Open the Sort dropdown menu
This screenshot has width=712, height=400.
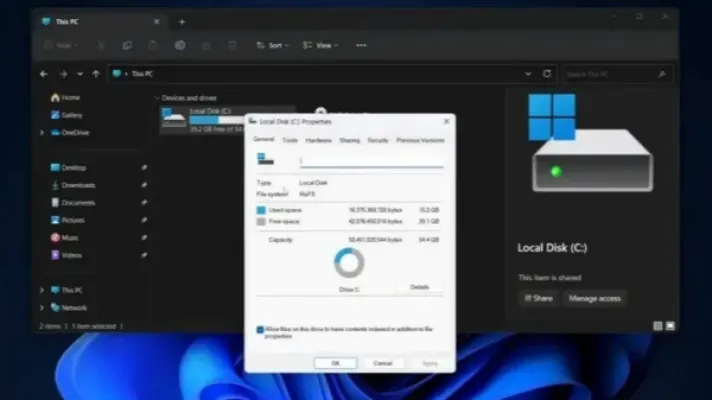pos(272,45)
